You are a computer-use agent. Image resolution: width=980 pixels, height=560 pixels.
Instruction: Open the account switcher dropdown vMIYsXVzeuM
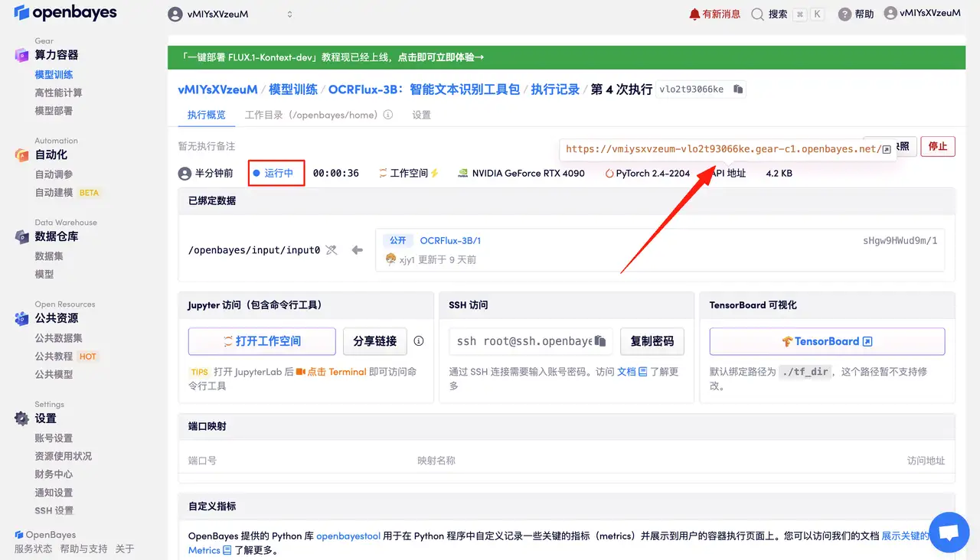click(x=231, y=14)
